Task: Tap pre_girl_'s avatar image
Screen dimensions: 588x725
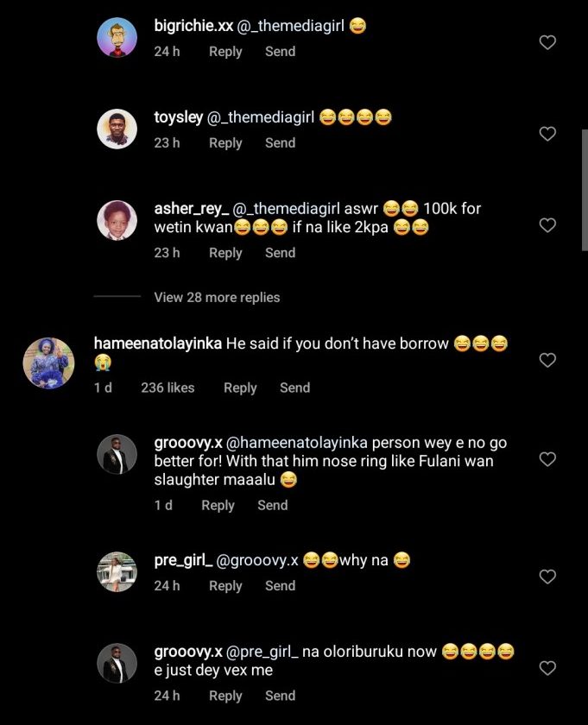Action: 117,572
